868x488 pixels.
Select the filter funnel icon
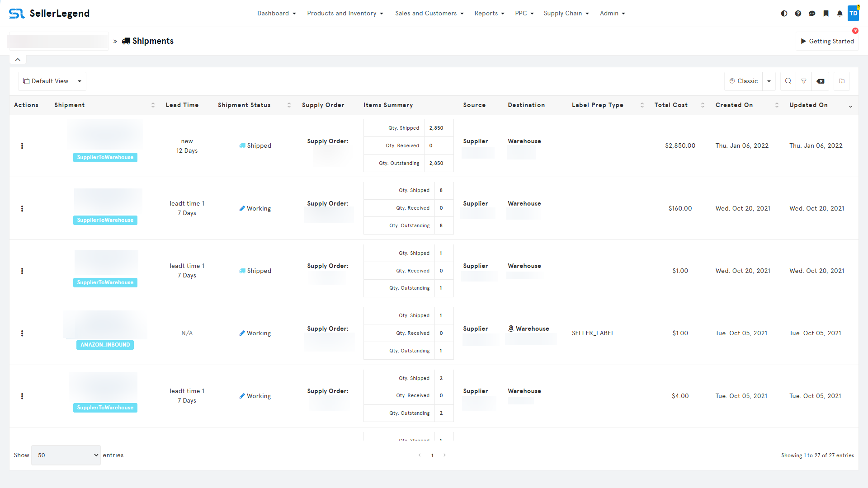[x=804, y=81]
